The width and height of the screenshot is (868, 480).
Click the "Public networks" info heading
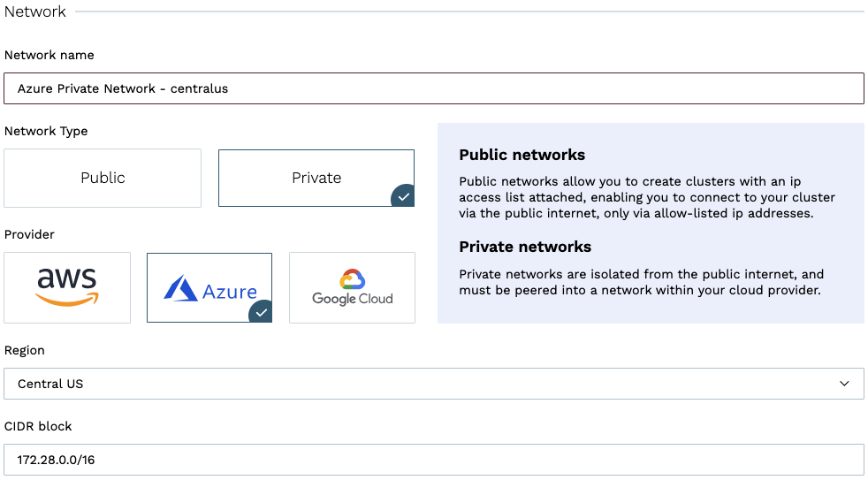tap(522, 155)
